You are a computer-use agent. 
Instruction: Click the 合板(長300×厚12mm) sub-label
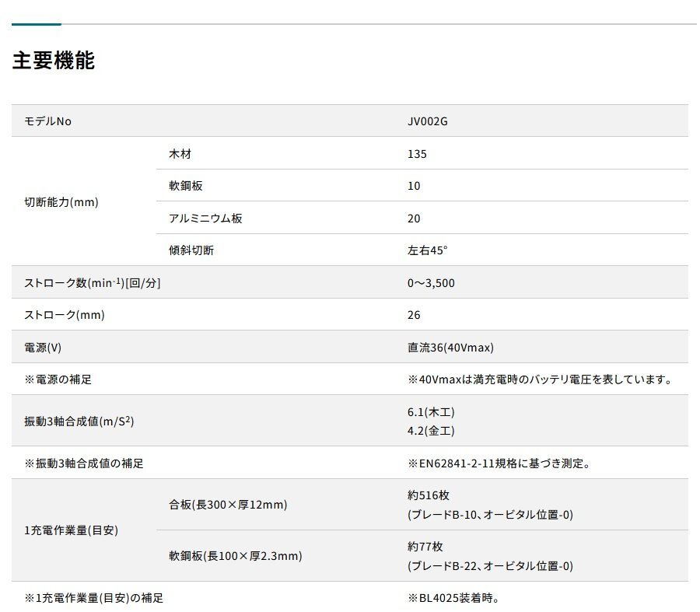[228, 505]
